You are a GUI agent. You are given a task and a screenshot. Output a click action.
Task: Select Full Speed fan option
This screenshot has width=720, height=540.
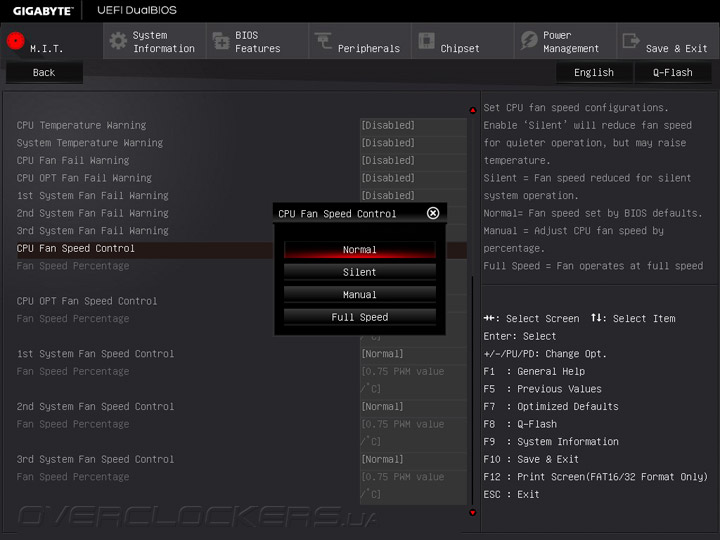360,317
